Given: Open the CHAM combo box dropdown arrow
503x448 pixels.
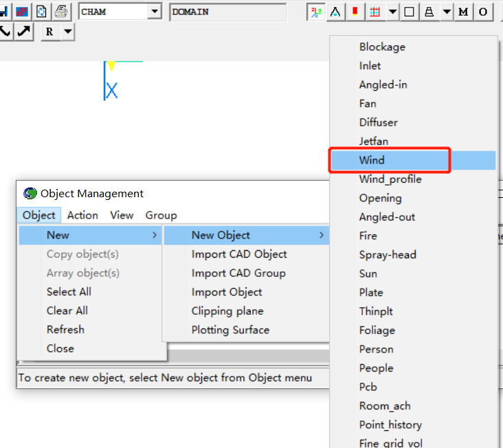Looking at the screenshot, I should click(x=155, y=12).
